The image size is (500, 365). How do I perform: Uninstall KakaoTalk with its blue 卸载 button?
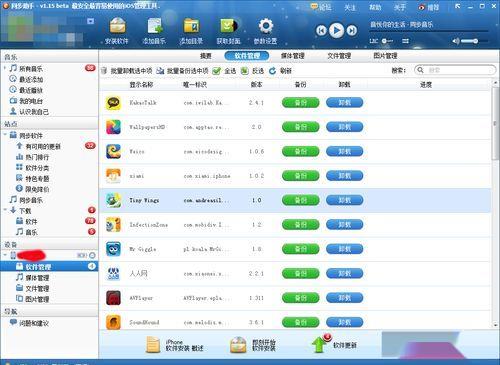(345, 103)
